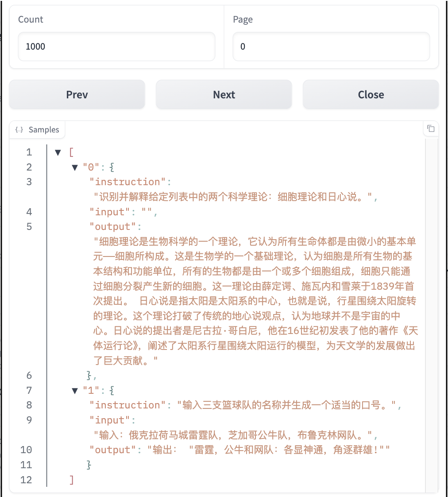This screenshot has width=448, height=497.
Task: Click the Page input field
Action: point(331,47)
